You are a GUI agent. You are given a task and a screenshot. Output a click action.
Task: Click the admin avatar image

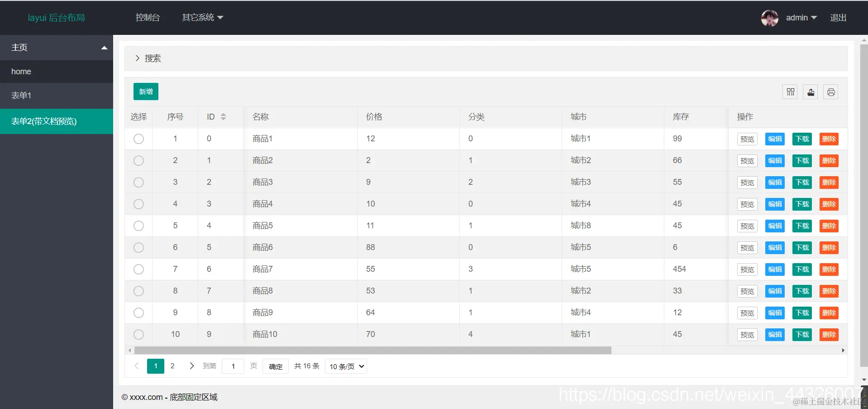769,18
